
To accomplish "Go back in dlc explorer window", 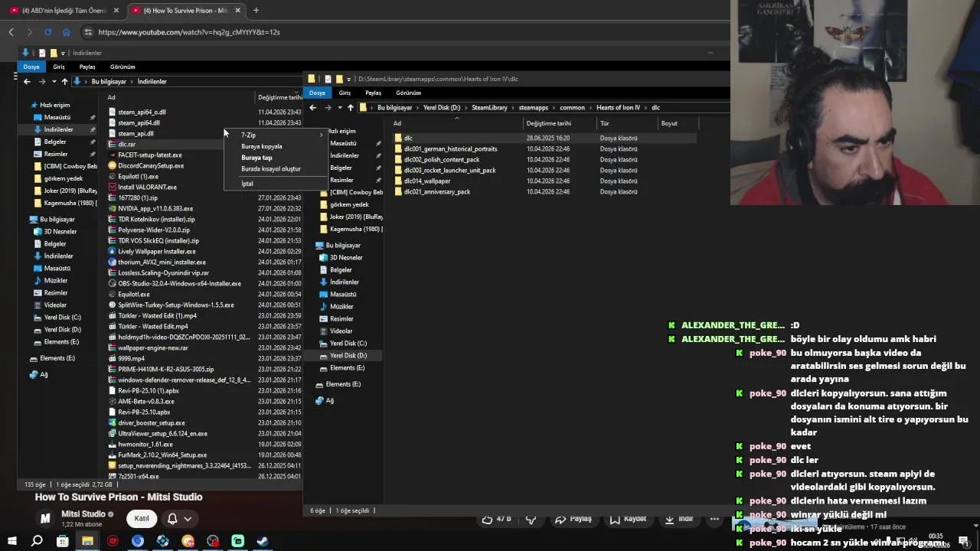I will 312,108.
